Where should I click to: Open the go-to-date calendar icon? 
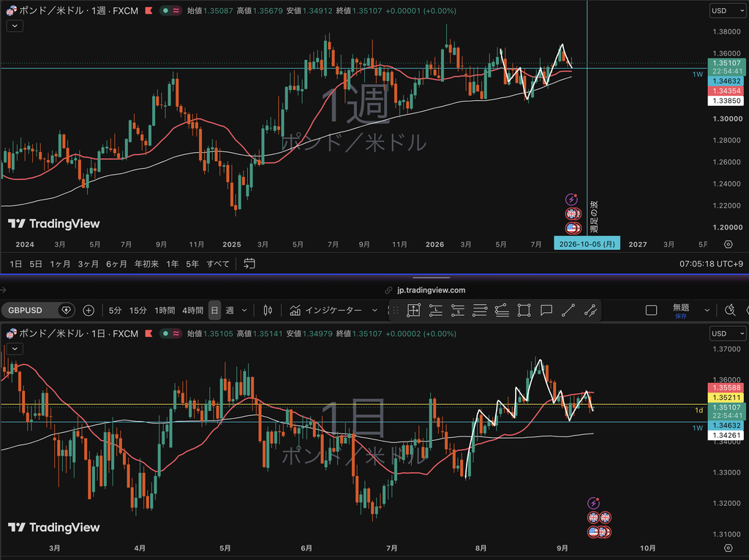[x=249, y=263]
